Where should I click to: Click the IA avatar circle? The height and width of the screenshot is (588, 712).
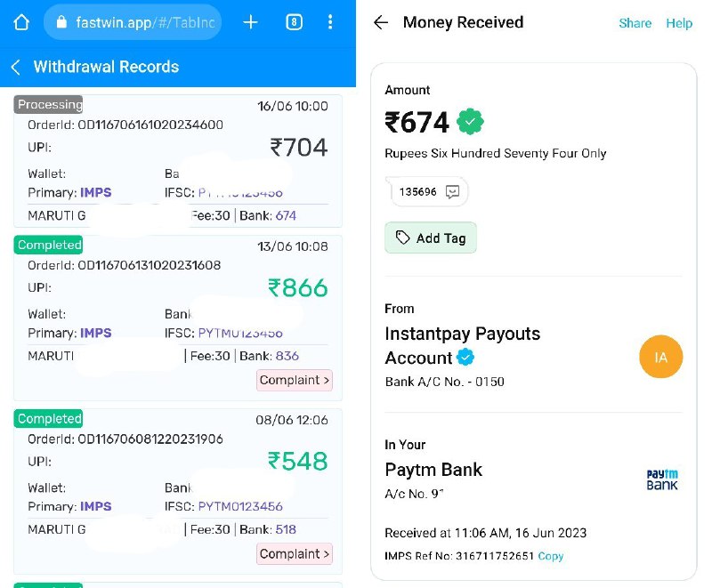pyautogui.click(x=660, y=357)
